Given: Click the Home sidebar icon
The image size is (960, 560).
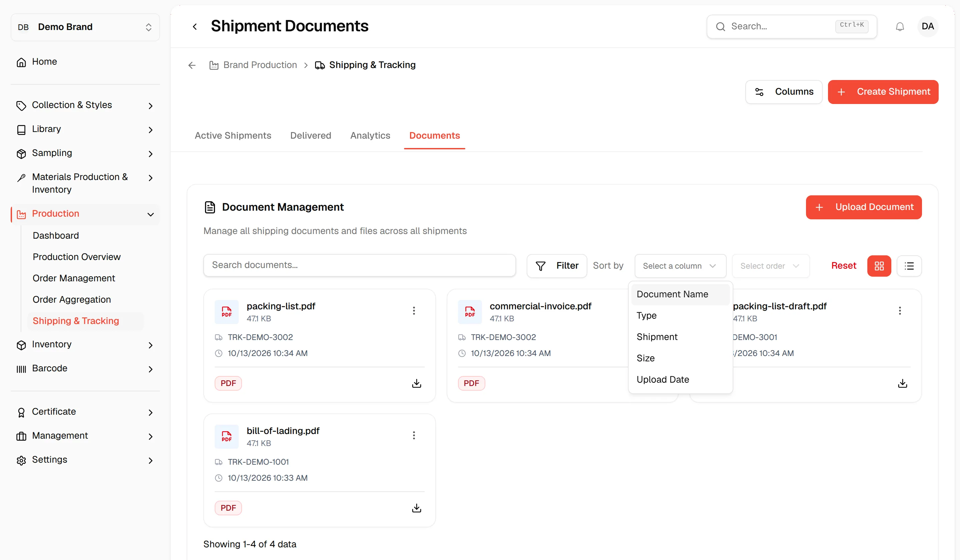Looking at the screenshot, I should (21, 62).
